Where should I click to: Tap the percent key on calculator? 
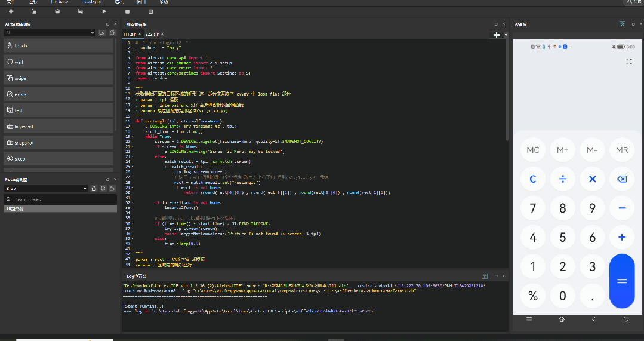[x=533, y=296]
